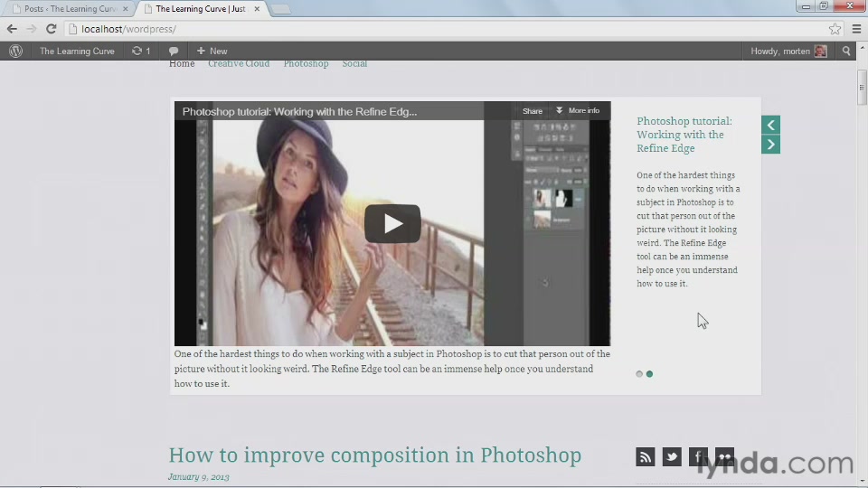Open How to improve composition post
The height and width of the screenshot is (488, 868).
[x=374, y=455]
